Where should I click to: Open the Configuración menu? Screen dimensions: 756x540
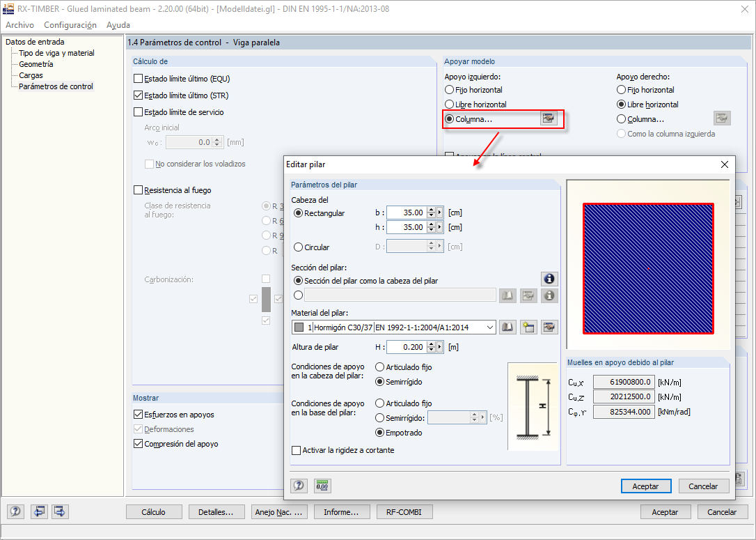(x=70, y=25)
